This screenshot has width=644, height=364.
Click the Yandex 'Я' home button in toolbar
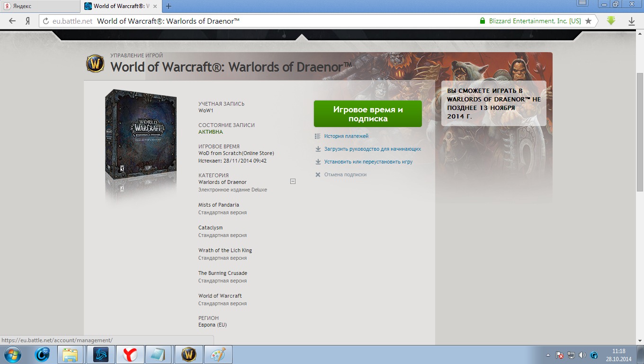pyautogui.click(x=28, y=21)
